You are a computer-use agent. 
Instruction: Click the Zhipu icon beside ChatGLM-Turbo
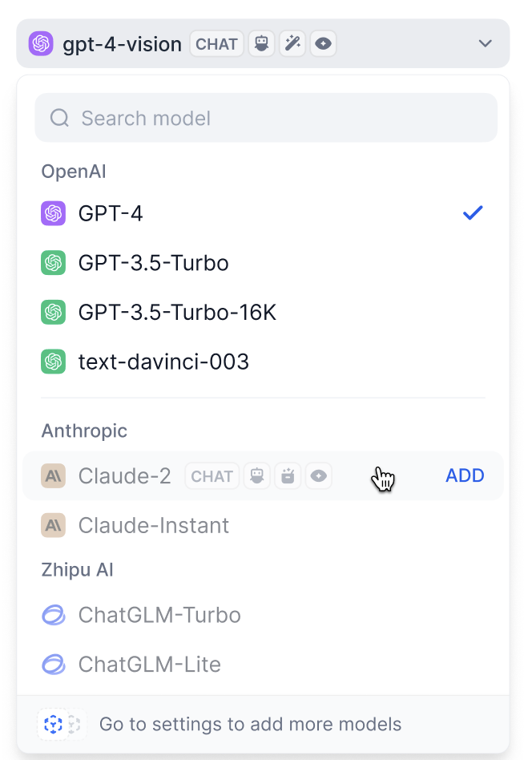click(53, 615)
